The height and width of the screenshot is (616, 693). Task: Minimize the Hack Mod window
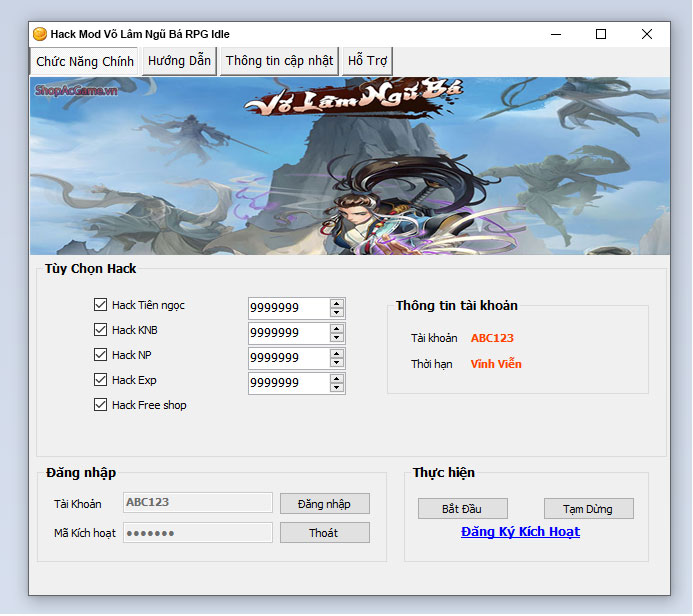pos(556,34)
